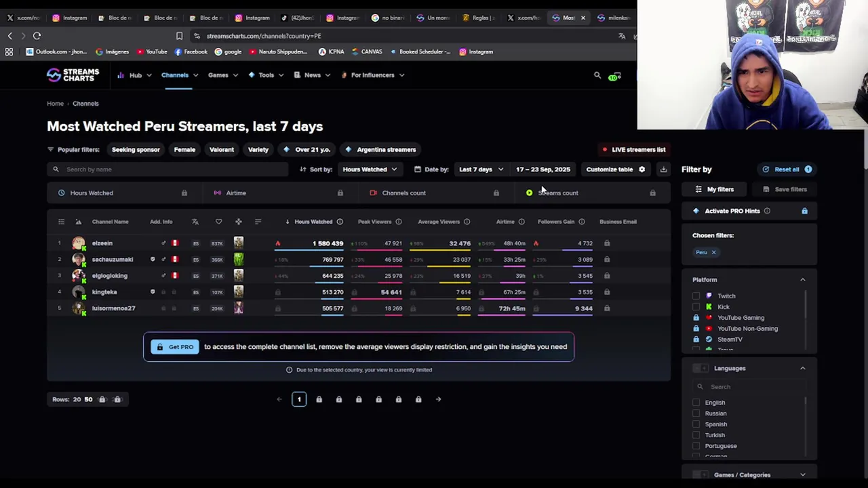This screenshot has width=868, height=488.
Task: Click the info icon next to Followers Gain
Action: [x=582, y=222]
